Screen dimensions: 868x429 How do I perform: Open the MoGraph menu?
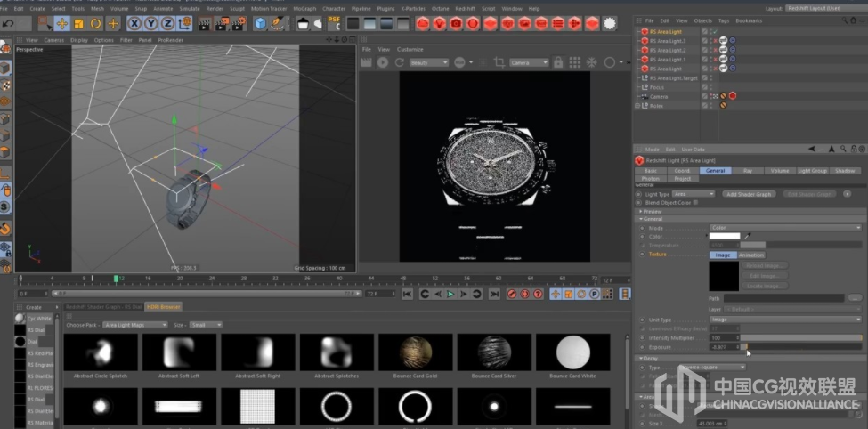pyautogui.click(x=305, y=9)
